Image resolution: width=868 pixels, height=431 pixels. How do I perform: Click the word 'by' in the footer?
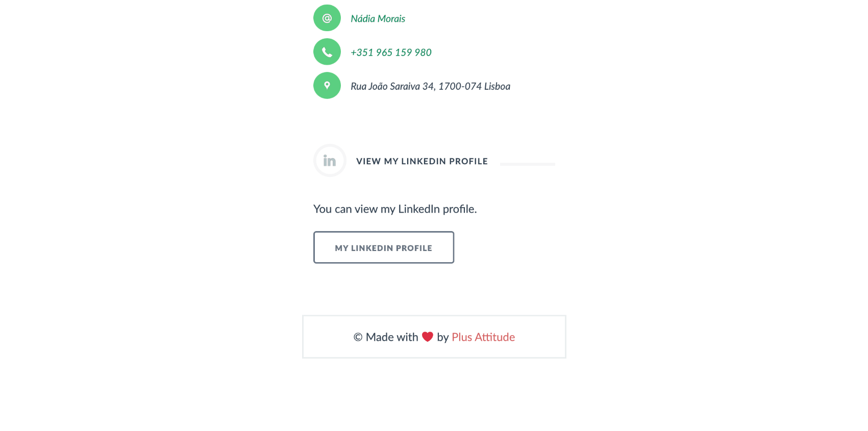(x=442, y=337)
